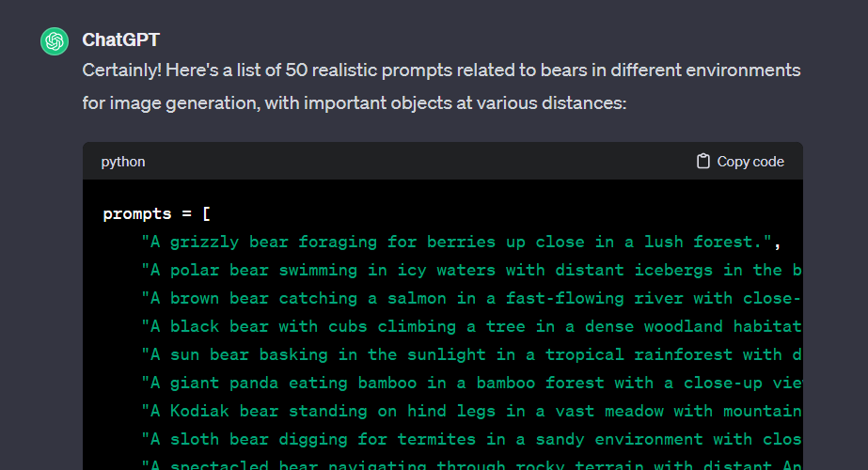Image resolution: width=868 pixels, height=470 pixels.
Task: Click the empty code block header bar
Action: click(420, 161)
